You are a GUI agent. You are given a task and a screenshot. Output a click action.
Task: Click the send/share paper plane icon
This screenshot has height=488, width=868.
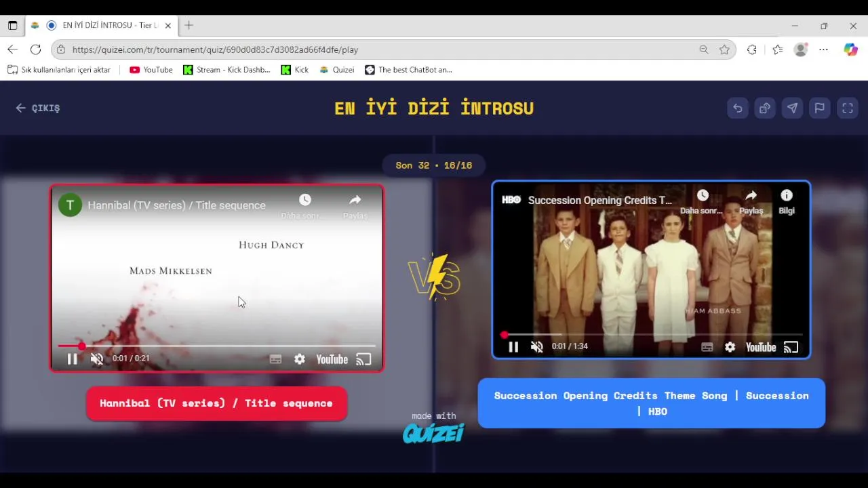[x=792, y=108]
